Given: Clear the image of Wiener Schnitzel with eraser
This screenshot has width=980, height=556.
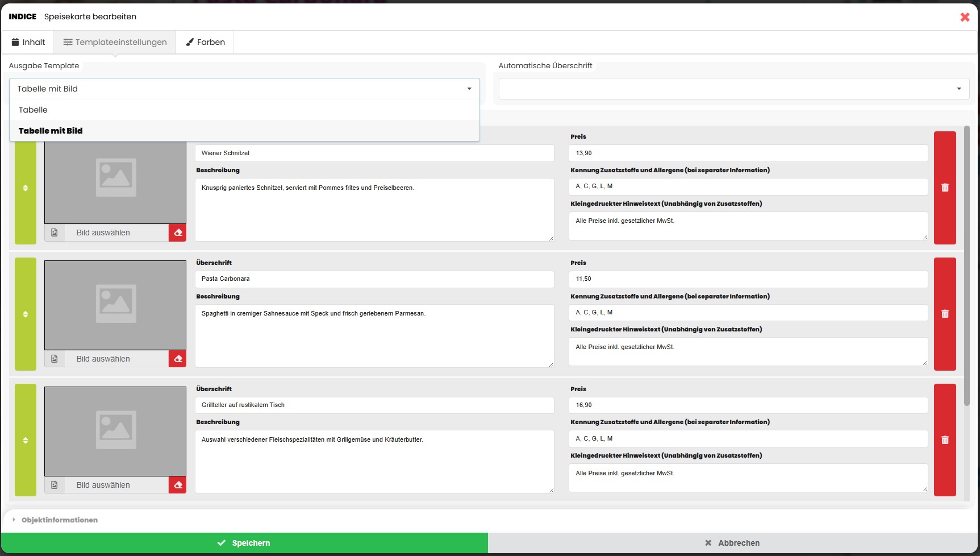Looking at the screenshot, I should tap(178, 233).
